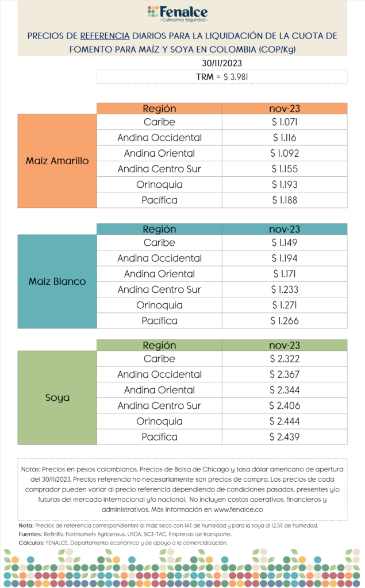The height and width of the screenshot is (588, 365).
Task: Select the green Soya label cell
Action: point(57,398)
